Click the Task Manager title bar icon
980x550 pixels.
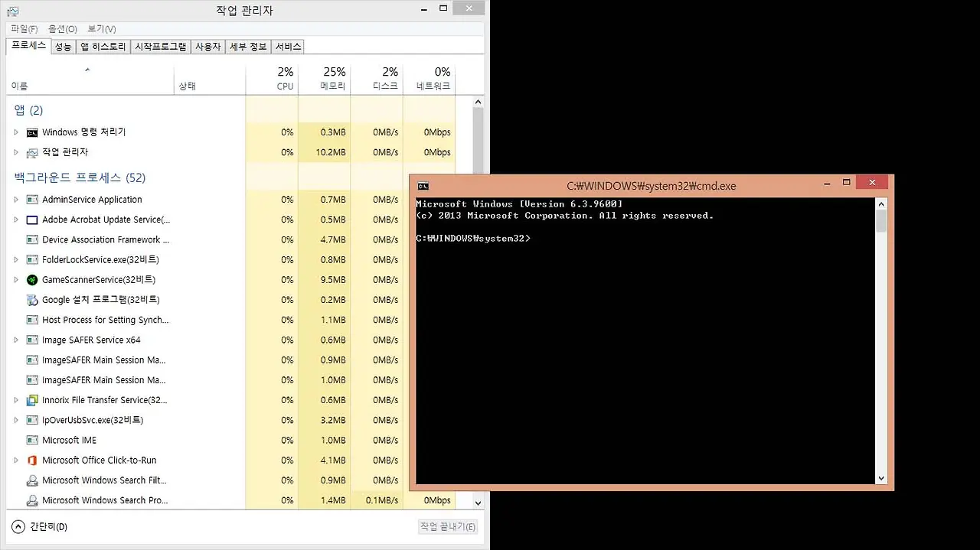pyautogui.click(x=13, y=11)
